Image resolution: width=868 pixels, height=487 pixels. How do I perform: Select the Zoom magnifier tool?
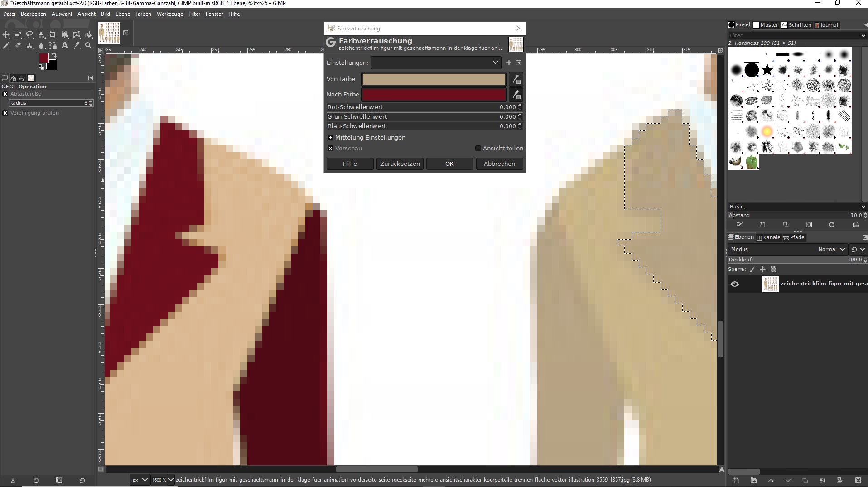click(x=89, y=46)
